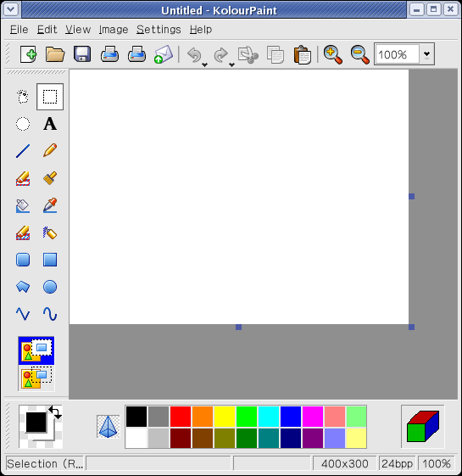Pick the dark green color swatch
462x476 pixels.
click(x=247, y=438)
